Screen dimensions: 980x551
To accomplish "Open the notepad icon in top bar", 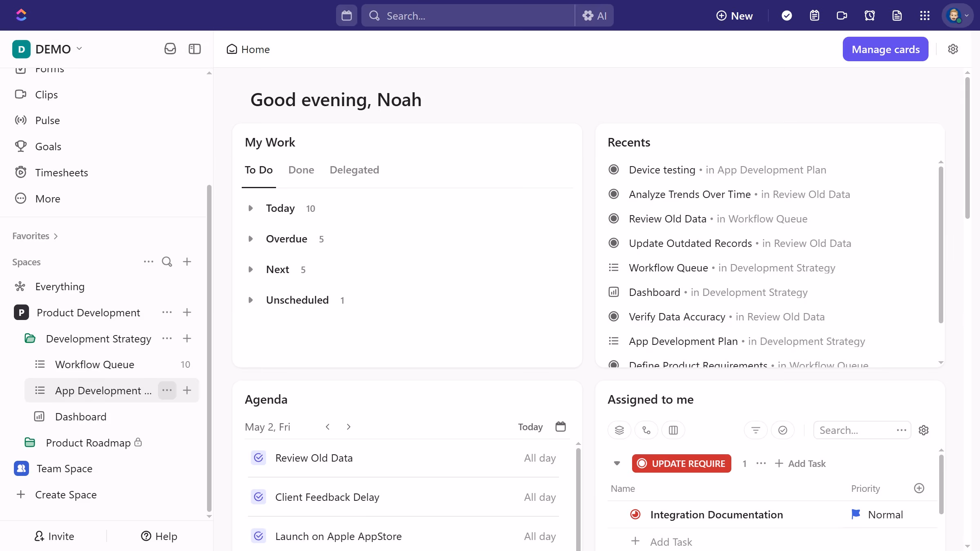I will pyautogui.click(x=815, y=16).
